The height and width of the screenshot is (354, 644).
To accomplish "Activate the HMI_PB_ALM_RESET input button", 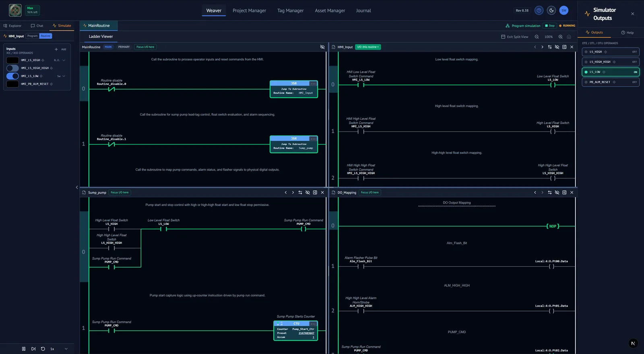I will point(12,84).
